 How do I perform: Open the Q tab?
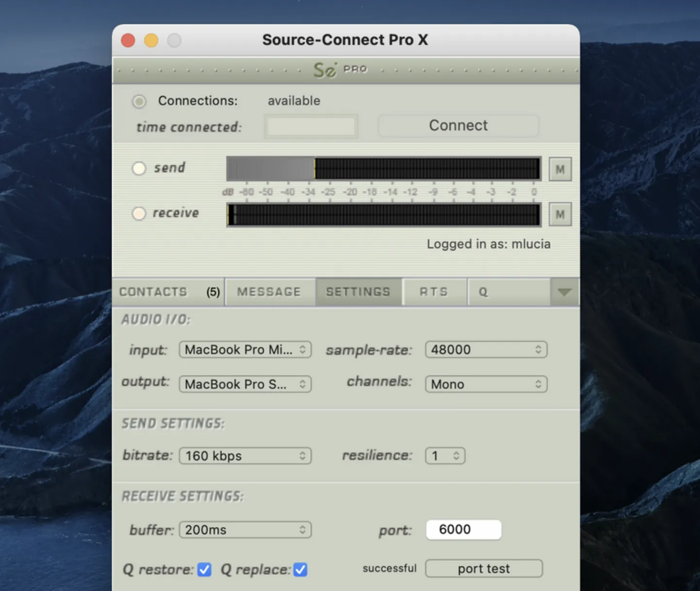tap(509, 292)
